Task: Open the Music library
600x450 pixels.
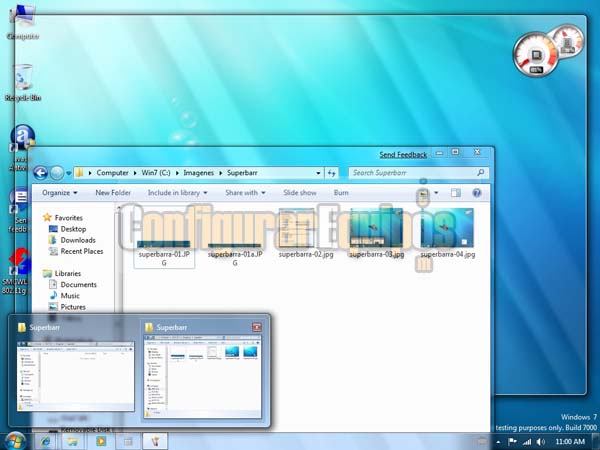Action: point(64,296)
